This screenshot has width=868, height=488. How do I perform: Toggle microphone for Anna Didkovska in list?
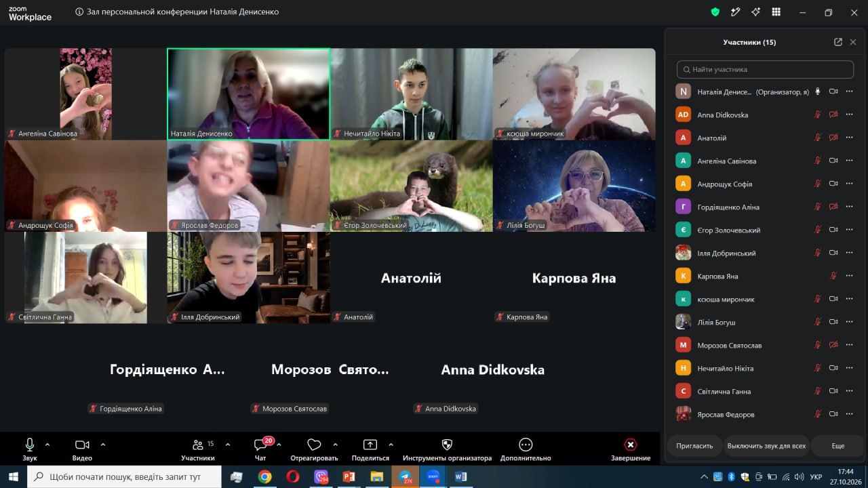pyautogui.click(x=818, y=115)
